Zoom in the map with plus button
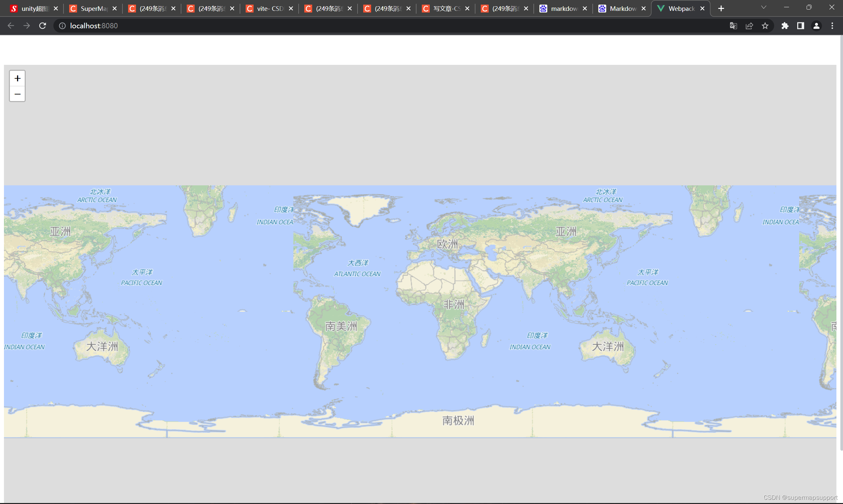Screen dimensions: 843x504 click(x=17, y=78)
